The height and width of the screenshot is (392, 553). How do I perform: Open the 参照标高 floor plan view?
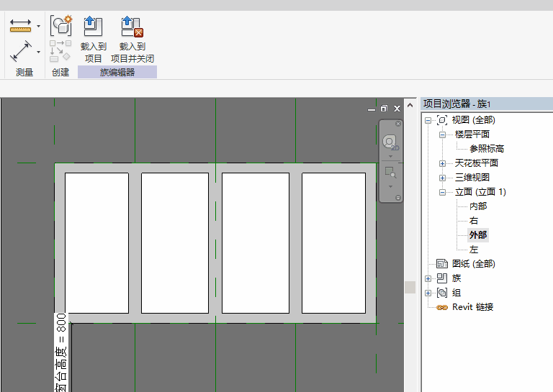pos(487,149)
